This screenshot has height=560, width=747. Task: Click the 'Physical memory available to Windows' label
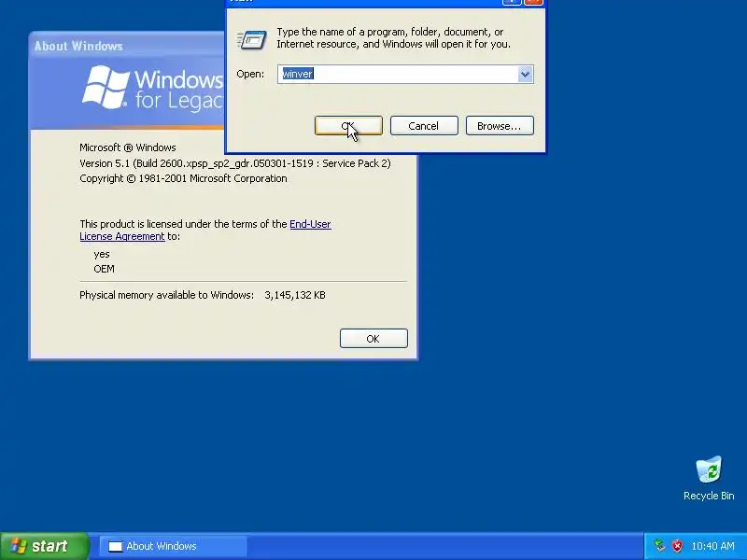166,295
